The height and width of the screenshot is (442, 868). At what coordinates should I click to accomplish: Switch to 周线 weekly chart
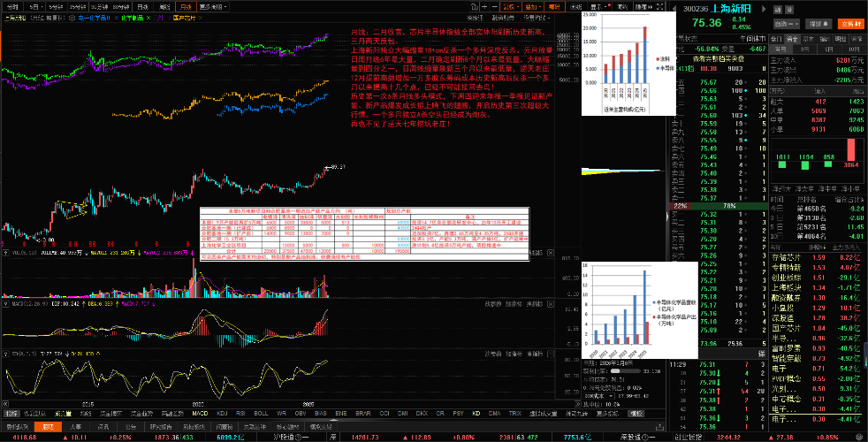(x=164, y=7)
